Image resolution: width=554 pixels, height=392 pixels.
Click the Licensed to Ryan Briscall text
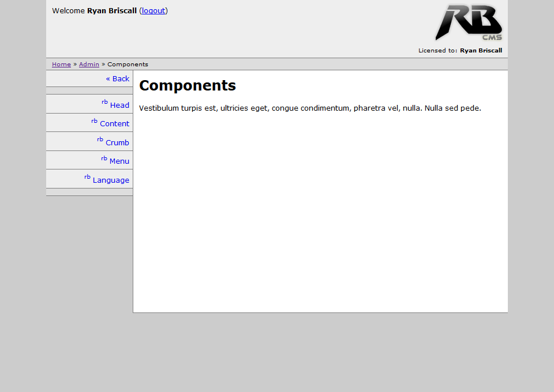click(x=460, y=51)
